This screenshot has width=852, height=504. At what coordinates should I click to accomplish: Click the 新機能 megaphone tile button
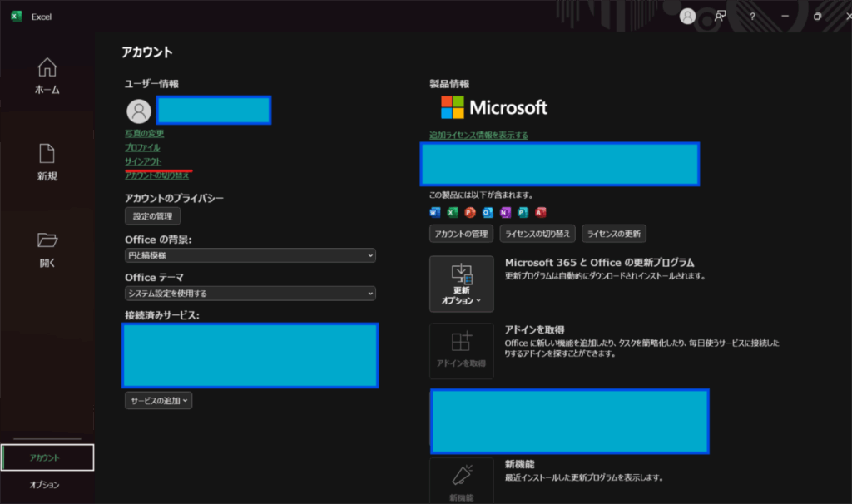pyautogui.click(x=461, y=481)
